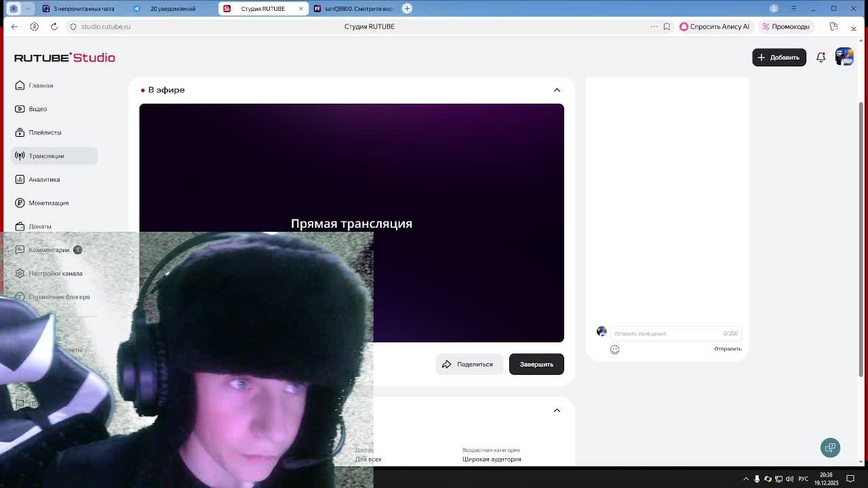The image size is (868, 488).
Task: Bookmark this page
Action: (x=667, y=26)
